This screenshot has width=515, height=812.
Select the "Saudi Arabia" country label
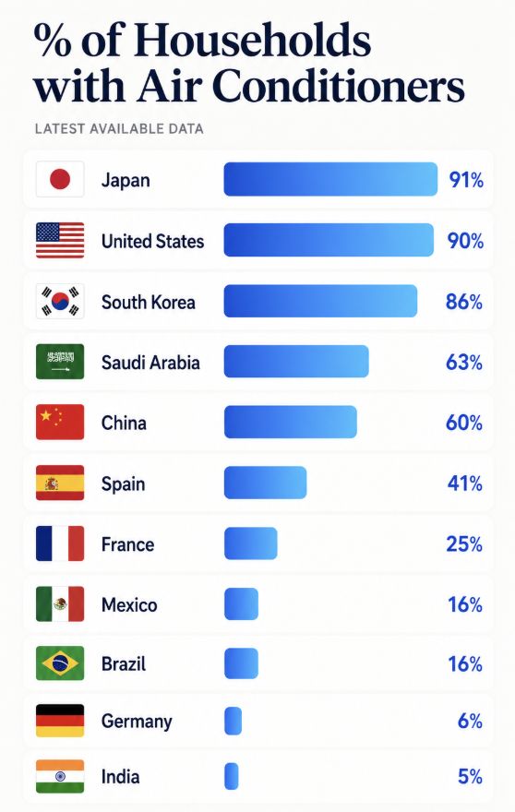(150, 363)
